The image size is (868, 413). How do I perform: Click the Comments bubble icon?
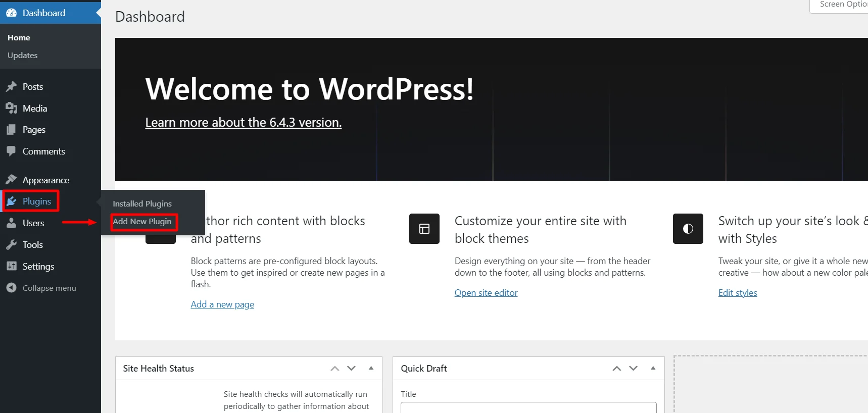coord(11,151)
